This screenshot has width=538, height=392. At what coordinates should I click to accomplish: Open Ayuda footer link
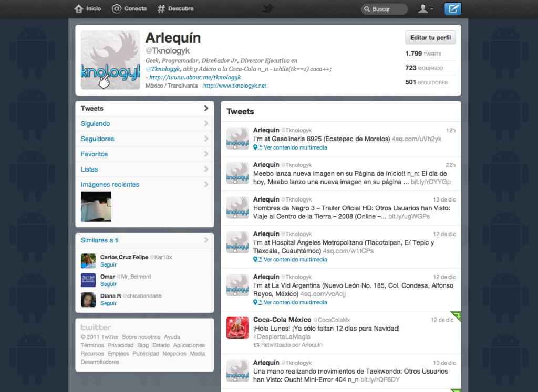(x=172, y=337)
